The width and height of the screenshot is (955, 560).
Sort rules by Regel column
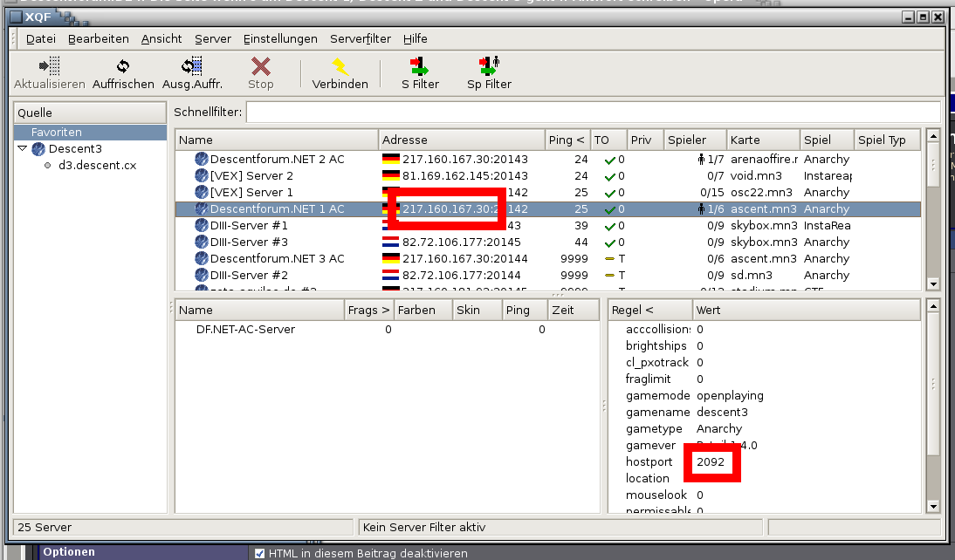click(633, 310)
